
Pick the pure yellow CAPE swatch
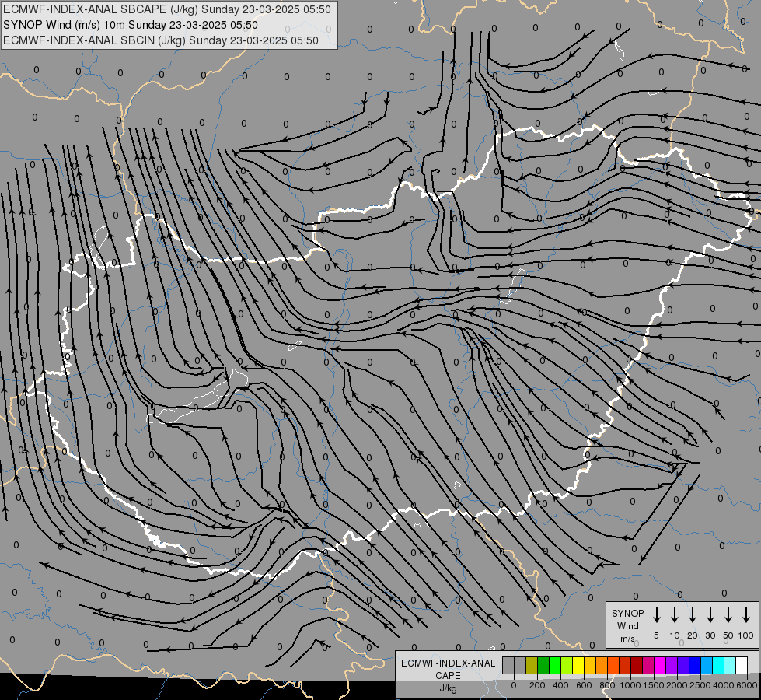tap(578, 665)
